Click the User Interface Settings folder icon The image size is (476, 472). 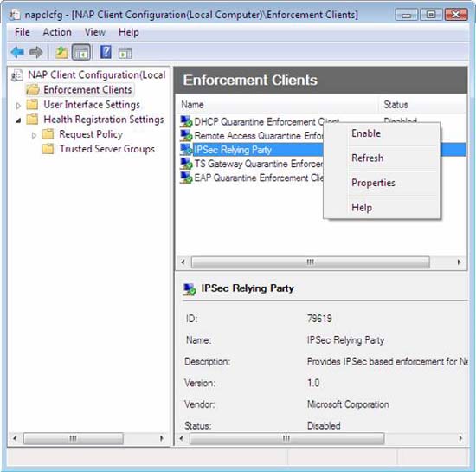(32, 105)
